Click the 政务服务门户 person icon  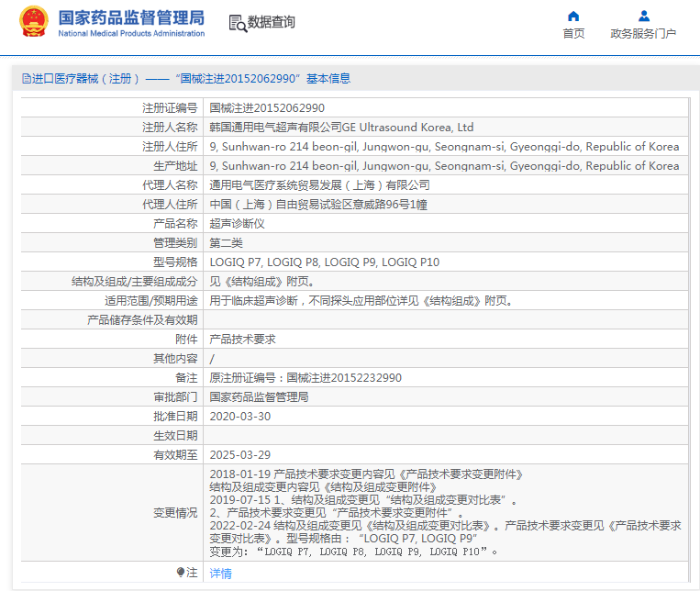tap(644, 17)
